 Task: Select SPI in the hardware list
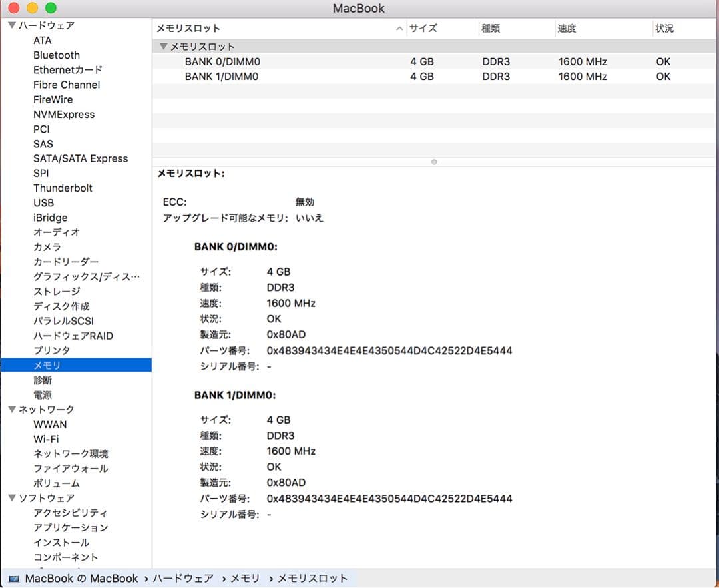pyautogui.click(x=41, y=173)
